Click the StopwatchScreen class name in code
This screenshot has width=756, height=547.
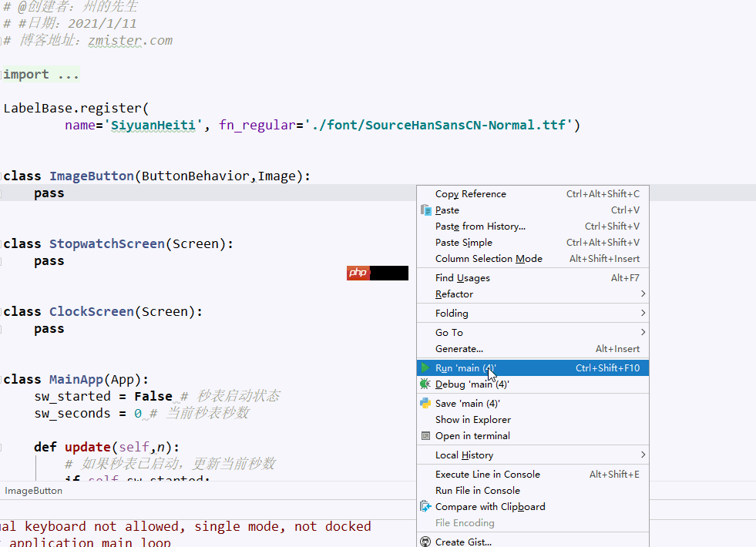107,244
